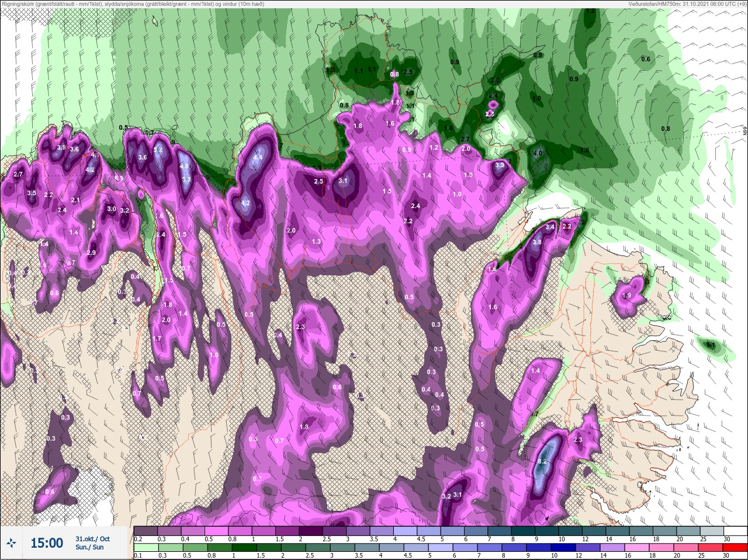This screenshot has width=748, height=560.
Task: Select the dark purple 2 swatch, upper legend
Action: (311, 531)
